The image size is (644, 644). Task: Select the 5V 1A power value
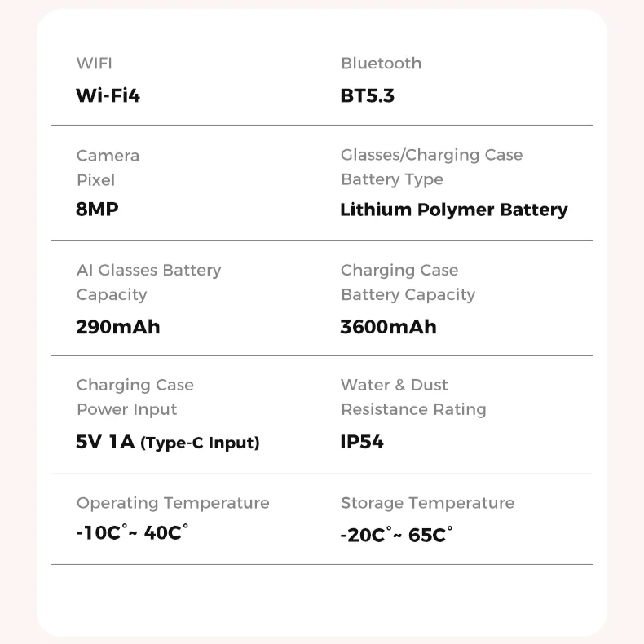(x=104, y=443)
